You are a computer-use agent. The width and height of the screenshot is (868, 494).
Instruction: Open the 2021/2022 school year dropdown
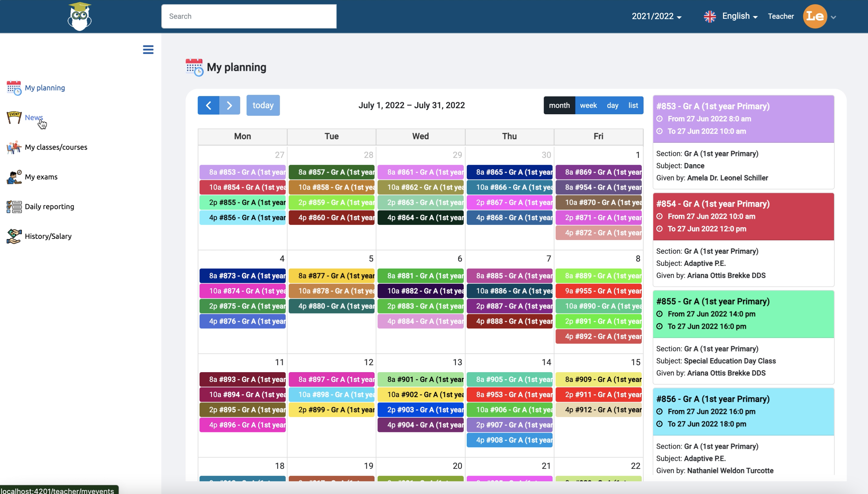pos(656,16)
